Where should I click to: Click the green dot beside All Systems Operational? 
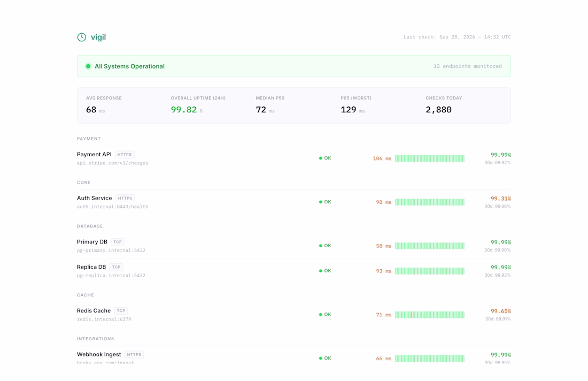[88, 66]
